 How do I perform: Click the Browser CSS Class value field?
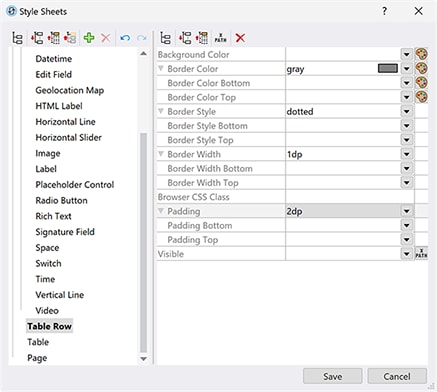(349, 197)
